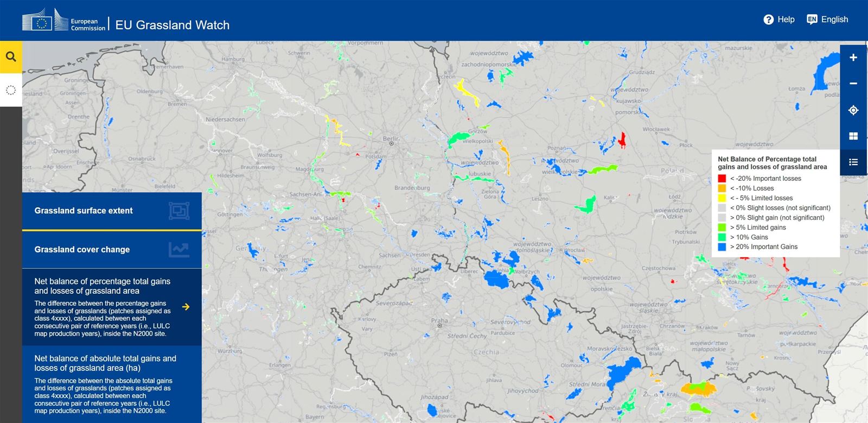
Task: Select Net balance of absolute total gains item
Action: point(112,384)
